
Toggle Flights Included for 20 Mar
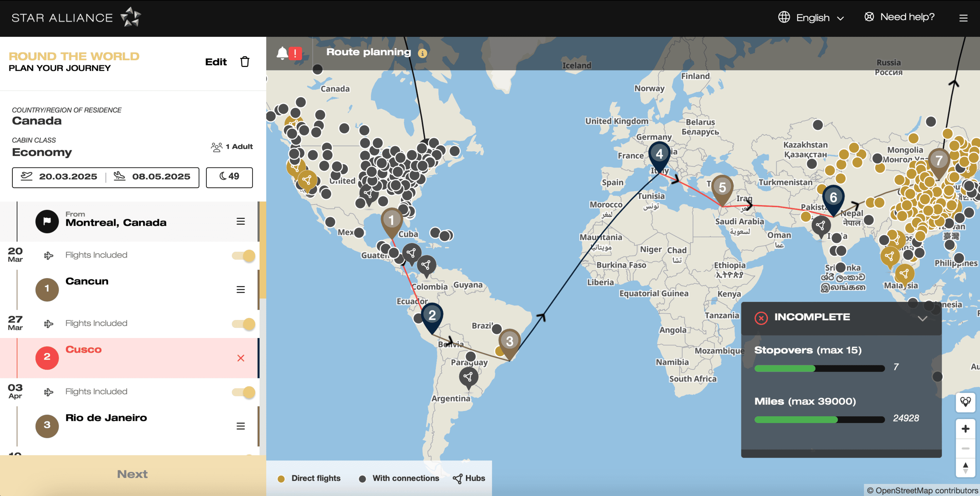click(x=244, y=255)
